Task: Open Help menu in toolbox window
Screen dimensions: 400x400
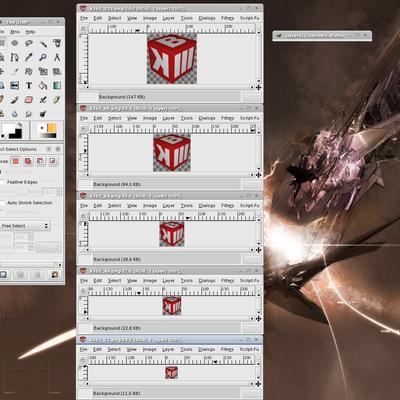Action: (30, 32)
